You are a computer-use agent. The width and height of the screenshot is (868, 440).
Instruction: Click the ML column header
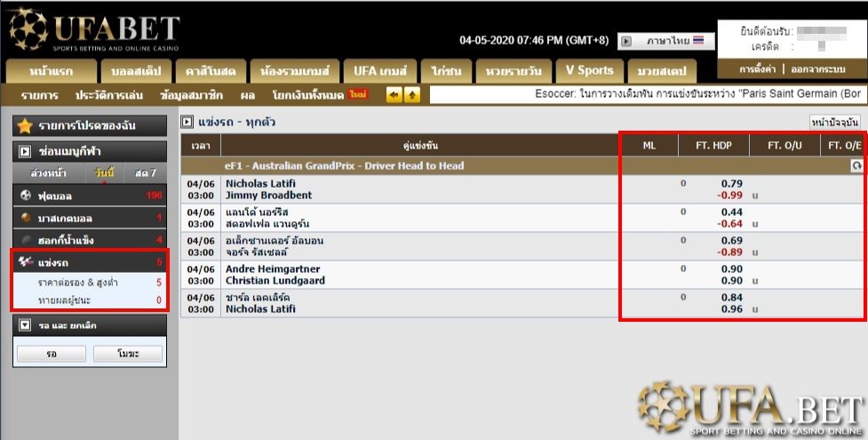(649, 146)
